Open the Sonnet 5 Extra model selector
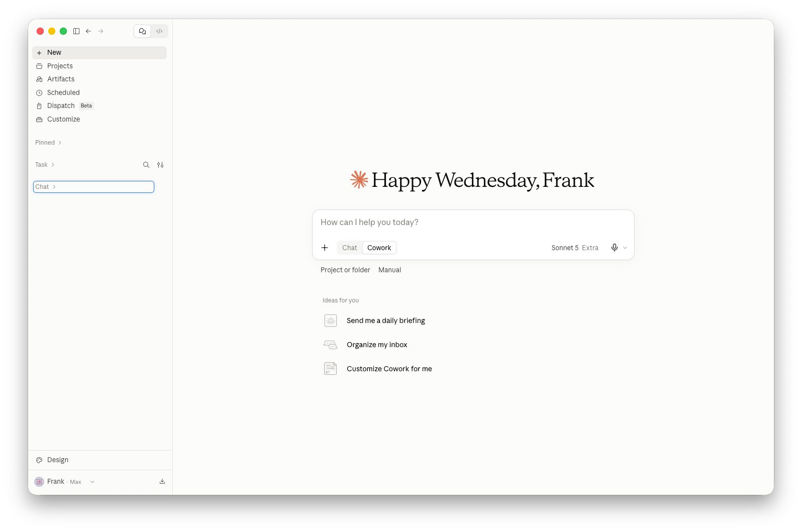 [575, 248]
